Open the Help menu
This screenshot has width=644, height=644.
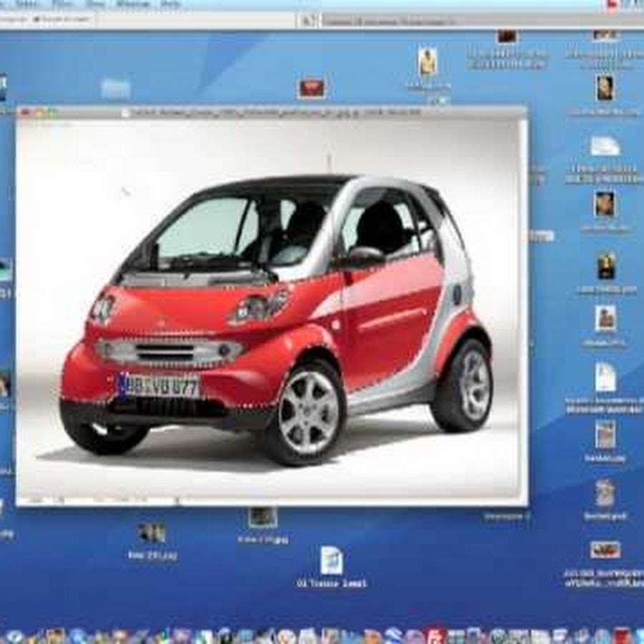[x=170, y=4]
